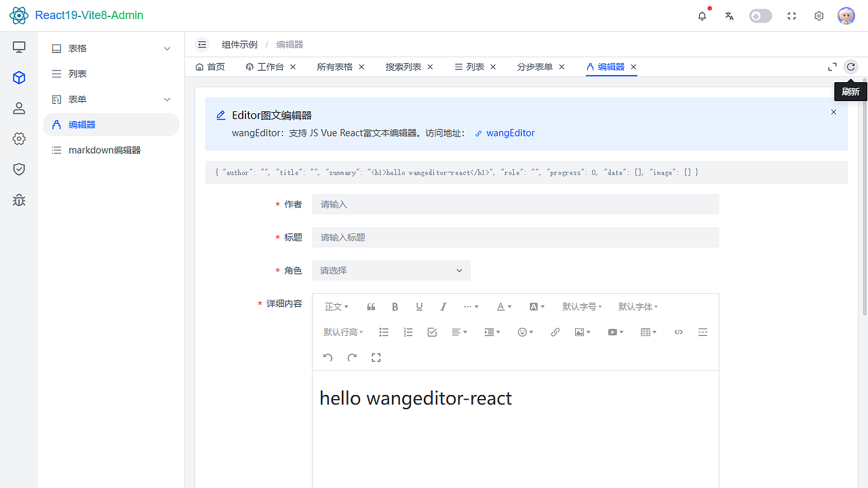Viewport: 868px width, 488px height.
Task: Open the notifications bell
Action: click(702, 16)
